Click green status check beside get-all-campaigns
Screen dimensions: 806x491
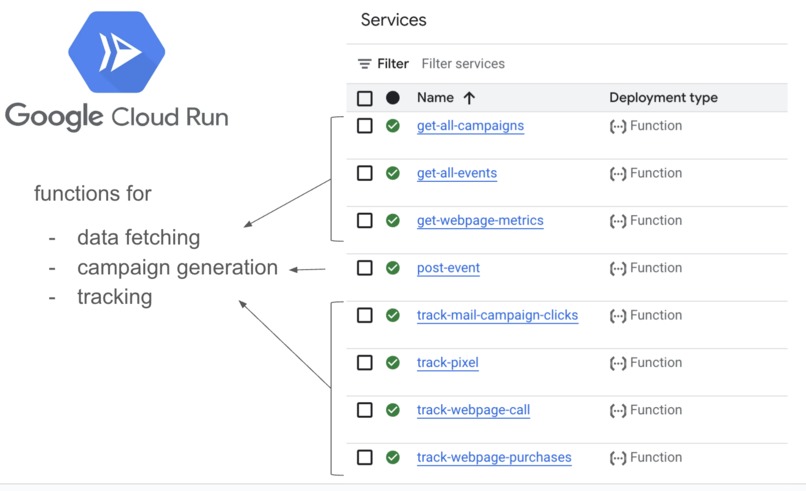393,126
